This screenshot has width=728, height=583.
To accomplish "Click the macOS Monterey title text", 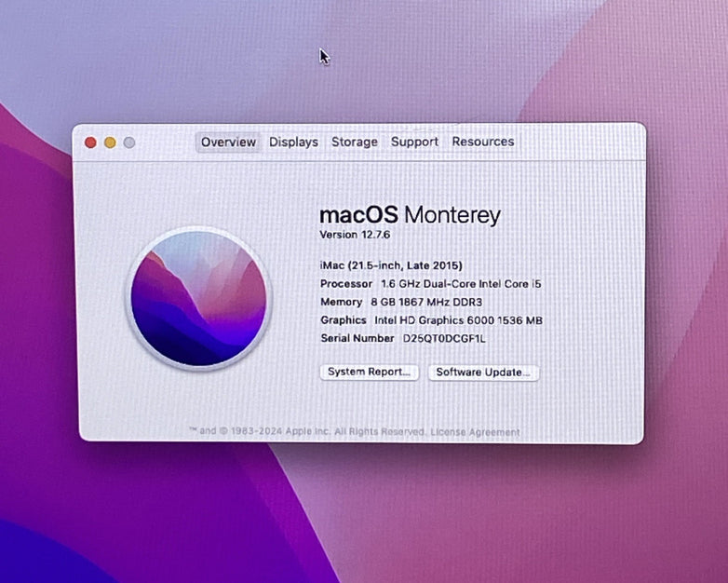I will tap(410, 215).
